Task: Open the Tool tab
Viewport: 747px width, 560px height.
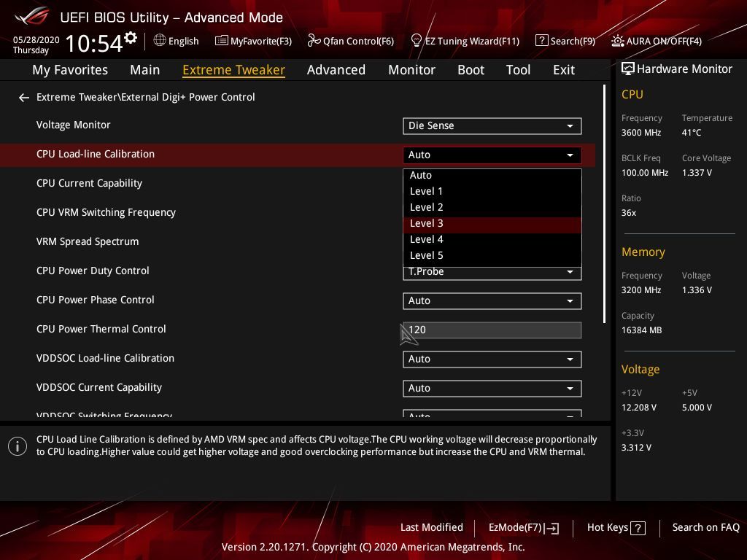Action: (519, 70)
